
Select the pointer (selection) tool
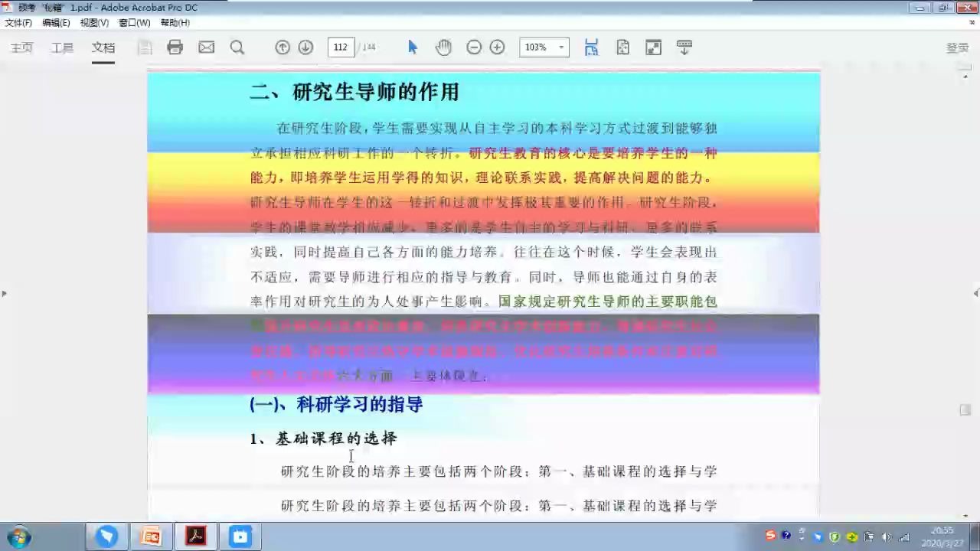[x=413, y=47]
